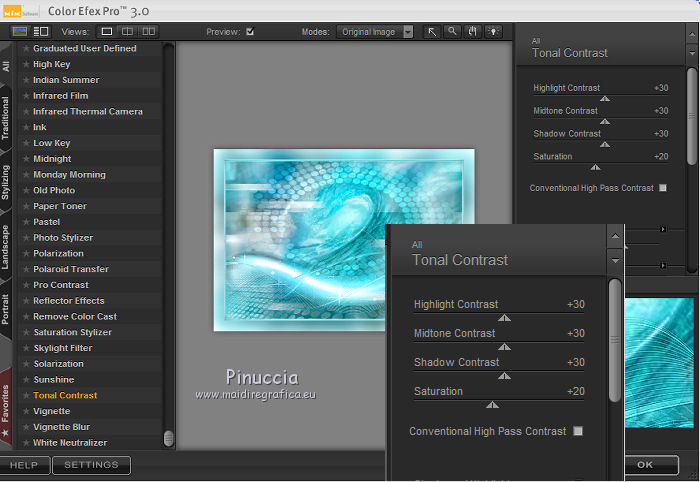Open the Landscape filter category tab
The image size is (700, 482).
[5, 246]
